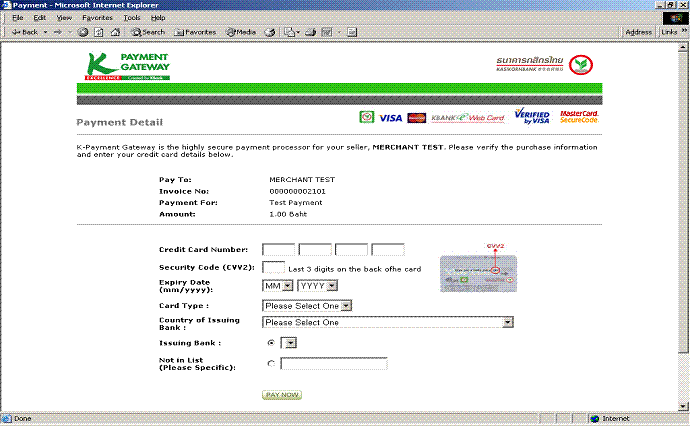Open the Back history dropdown arrow
The width and height of the screenshot is (690, 426).
(45, 32)
